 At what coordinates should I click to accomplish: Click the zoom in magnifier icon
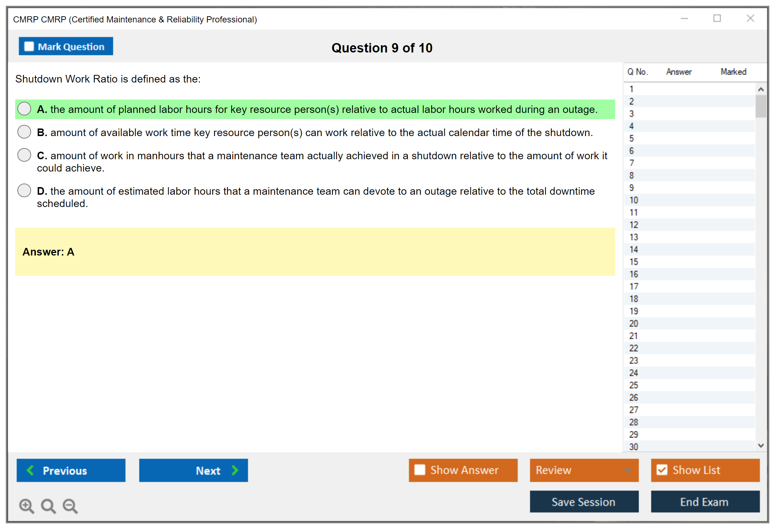tap(26, 506)
